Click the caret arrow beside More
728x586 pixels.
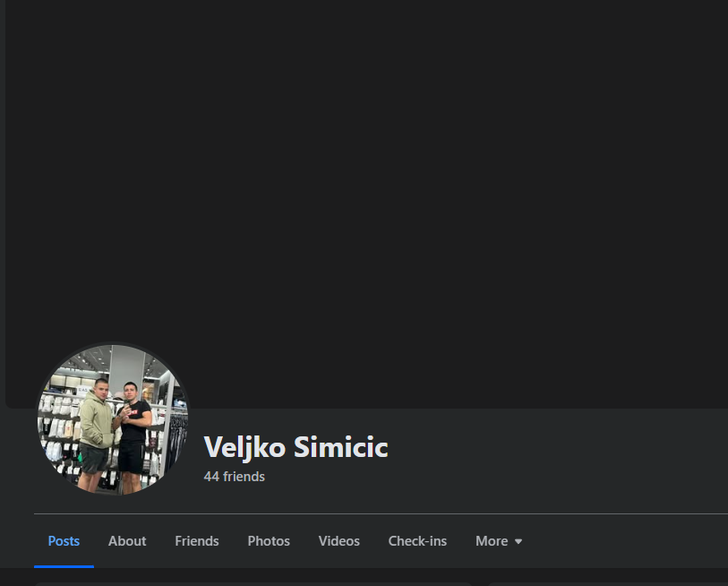(x=518, y=541)
